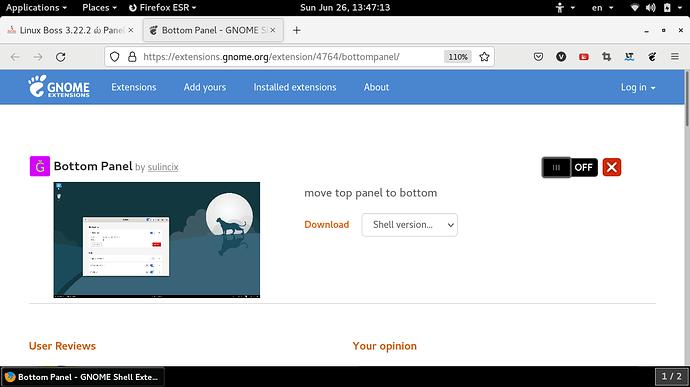690x387 pixels.
Task: Select the Bottom Panel - GNOME tab
Action: click(x=213, y=30)
